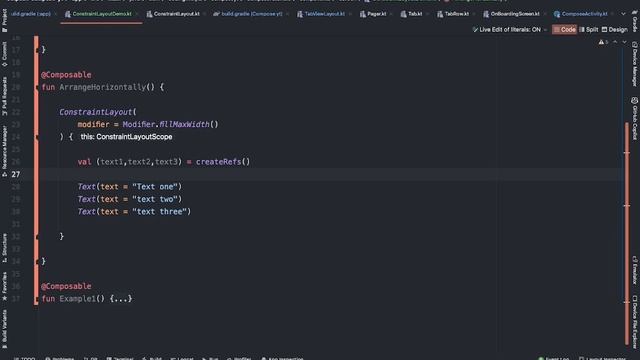640x360 pixels.
Task: Click Modifier.fillMaxWidth() call
Action: pyautogui.click(x=171, y=124)
